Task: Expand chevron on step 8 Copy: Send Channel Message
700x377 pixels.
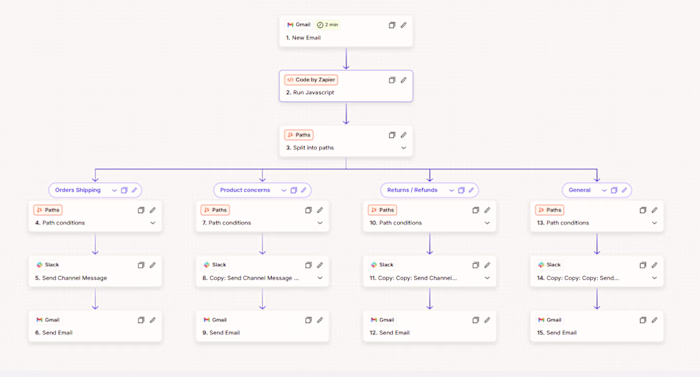Action: [x=320, y=278]
